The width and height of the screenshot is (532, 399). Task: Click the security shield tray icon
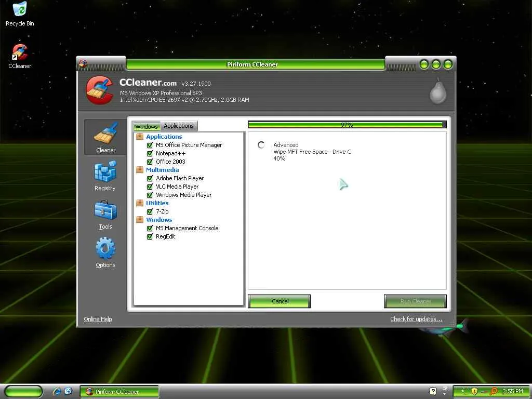click(474, 391)
